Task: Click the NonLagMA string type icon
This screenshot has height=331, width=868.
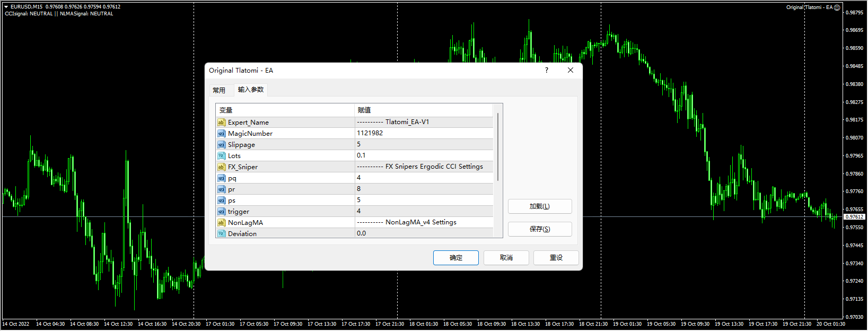Action: (x=221, y=223)
